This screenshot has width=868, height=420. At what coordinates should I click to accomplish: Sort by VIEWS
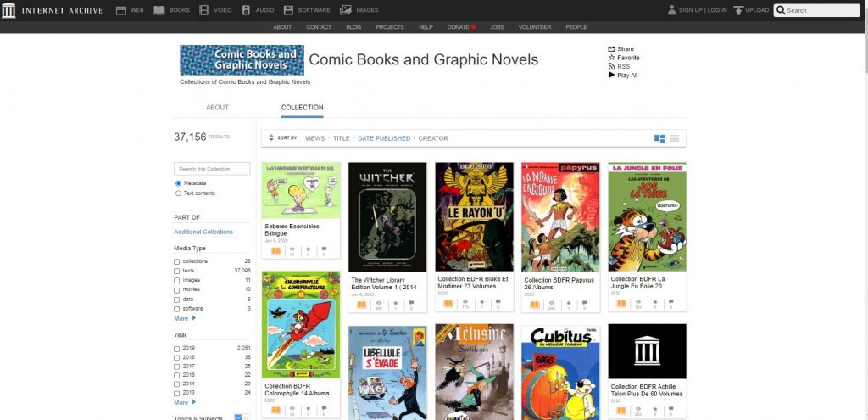(x=315, y=138)
